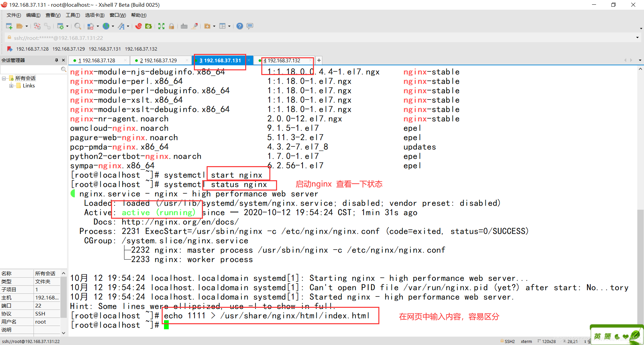644x345 pixels.
Task: Expand the Links tree node
Action: (x=11, y=86)
